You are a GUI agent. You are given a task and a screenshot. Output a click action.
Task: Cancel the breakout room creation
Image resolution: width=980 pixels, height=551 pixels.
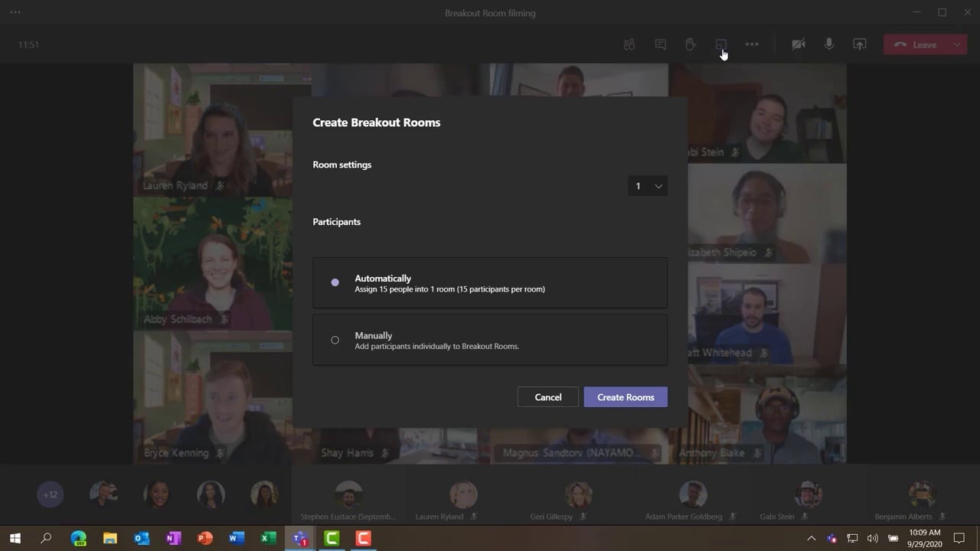click(x=547, y=396)
